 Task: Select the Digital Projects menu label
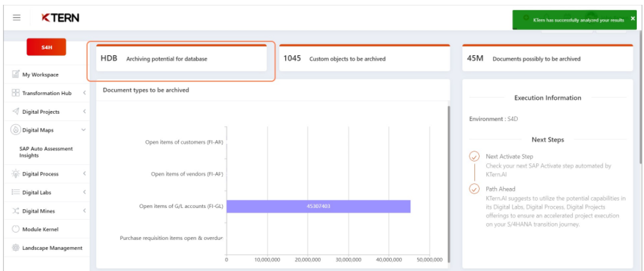41,112
